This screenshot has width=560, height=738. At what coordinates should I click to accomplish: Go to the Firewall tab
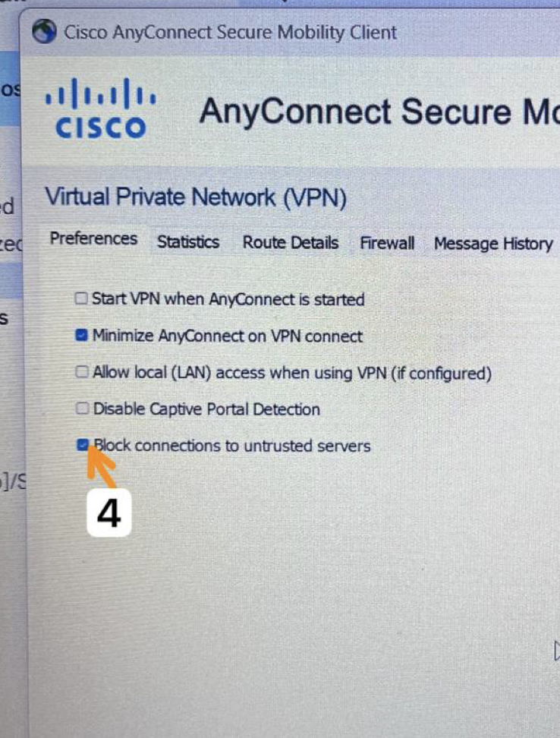click(x=387, y=243)
